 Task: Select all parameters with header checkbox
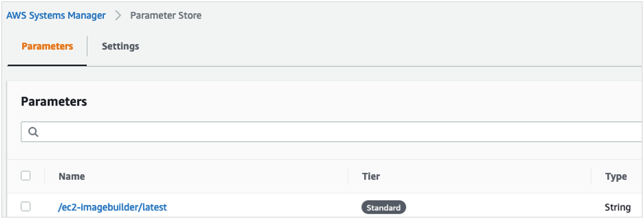click(x=26, y=176)
